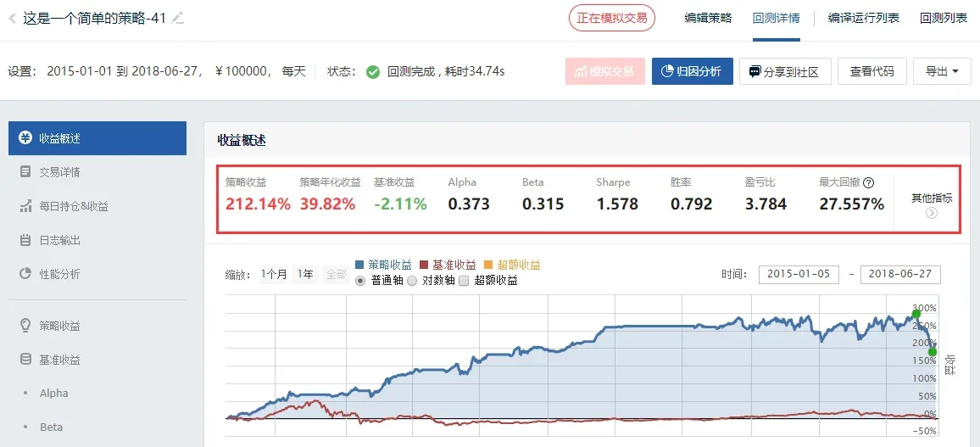This screenshot has width=980, height=447.
Task: Click the chart icon beside 每日持仓&收益
Action: (25, 206)
